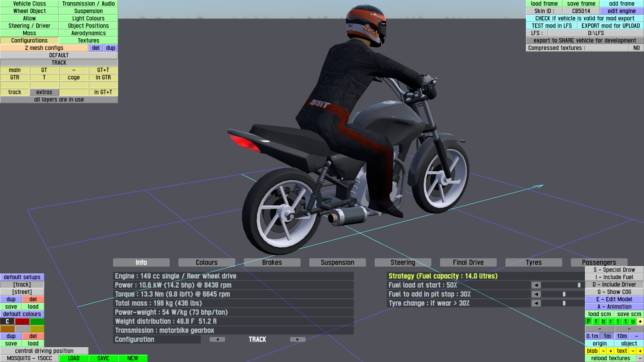The height and width of the screenshot is (362, 644).
Task: Toggle I - Include Fuel option
Action: [614, 277]
